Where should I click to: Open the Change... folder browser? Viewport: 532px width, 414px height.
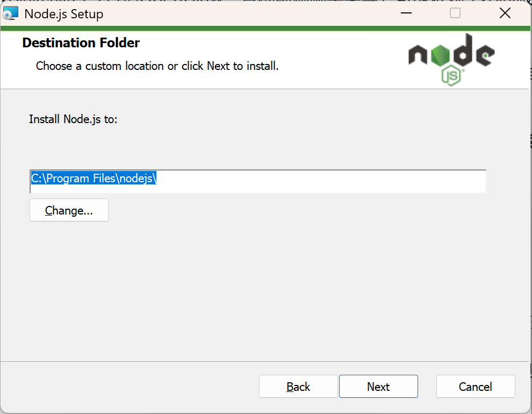click(69, 210)
